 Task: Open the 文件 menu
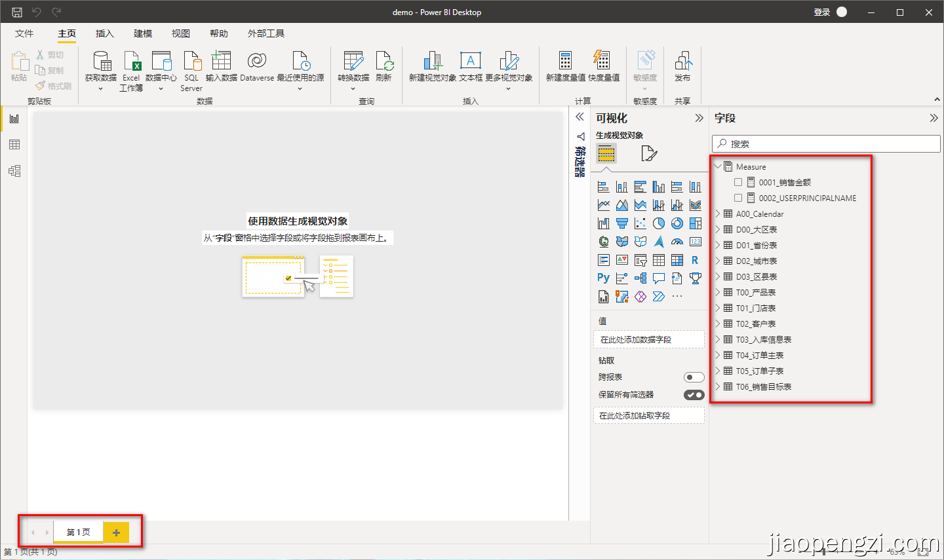24,33
